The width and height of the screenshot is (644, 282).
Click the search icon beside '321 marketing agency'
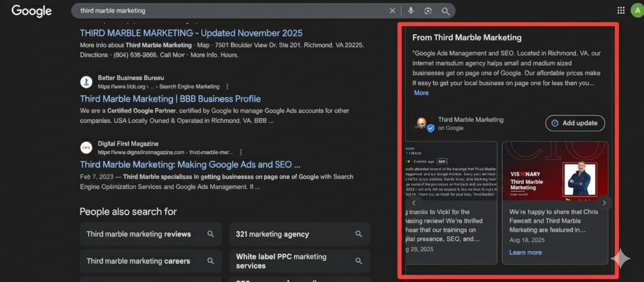pos(358,234)
